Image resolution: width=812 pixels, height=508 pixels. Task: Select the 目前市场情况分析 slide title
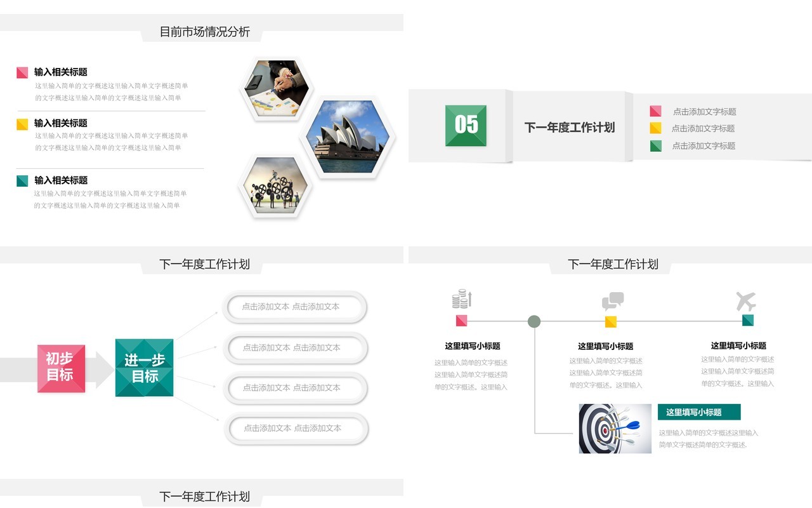[x=205, y=32]
